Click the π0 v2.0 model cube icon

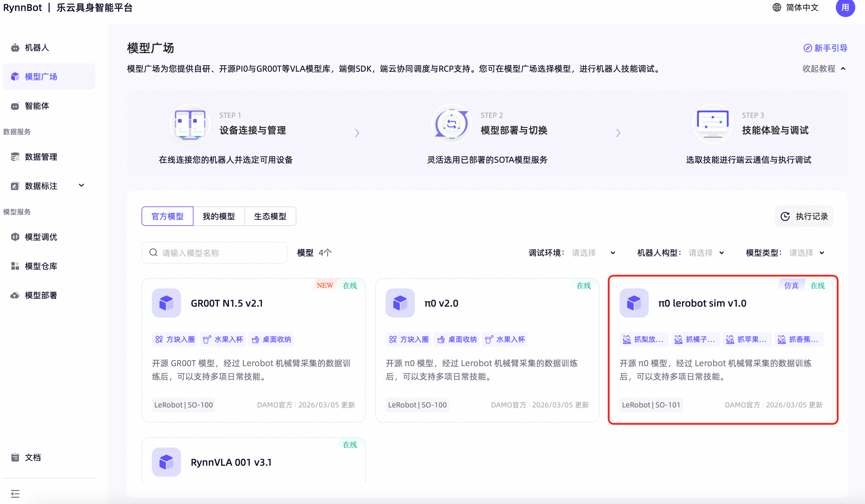point(400,303)
